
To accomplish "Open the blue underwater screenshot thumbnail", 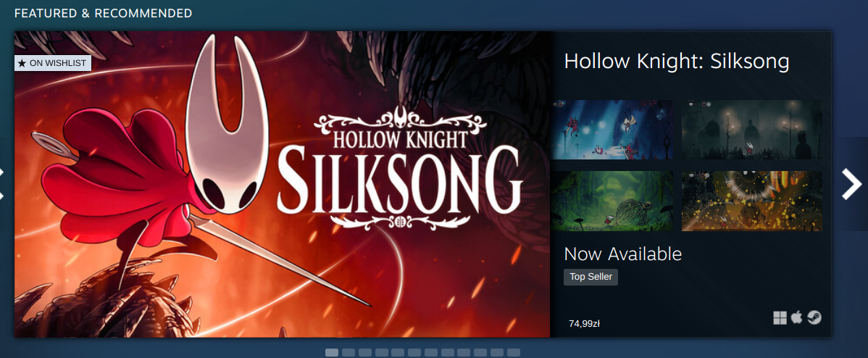I will (612, 130).
